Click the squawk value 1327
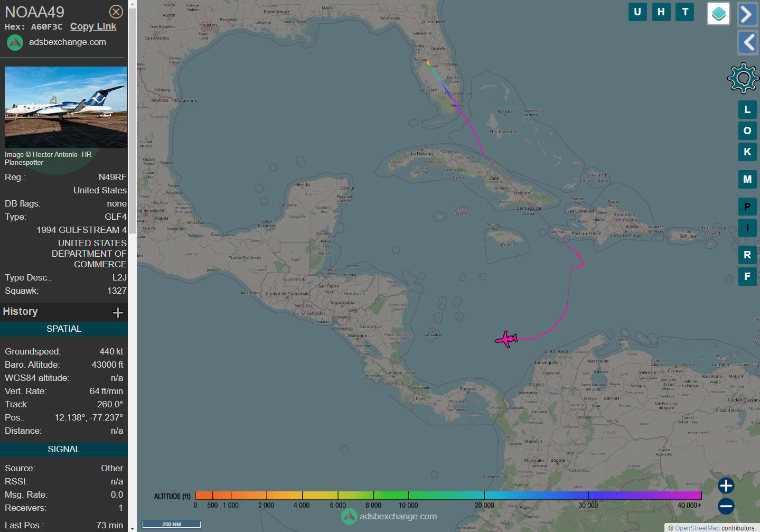 (x=117, y=291)
